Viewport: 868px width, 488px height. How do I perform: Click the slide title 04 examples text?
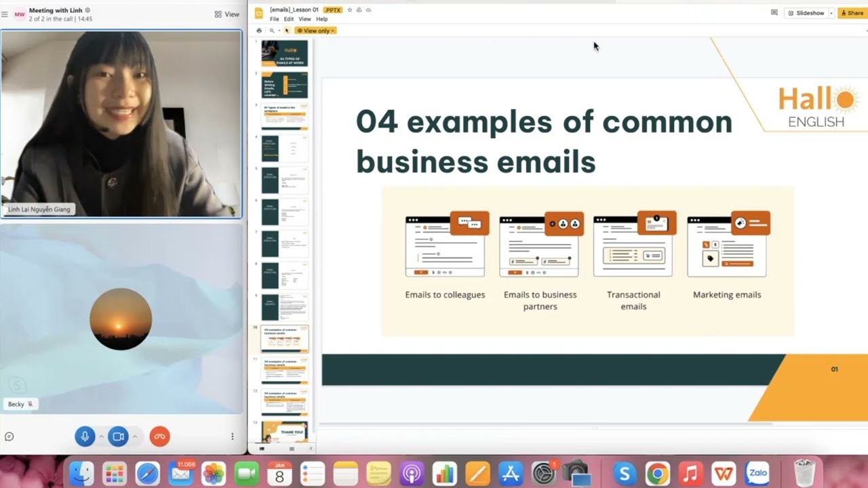[544, 142]
